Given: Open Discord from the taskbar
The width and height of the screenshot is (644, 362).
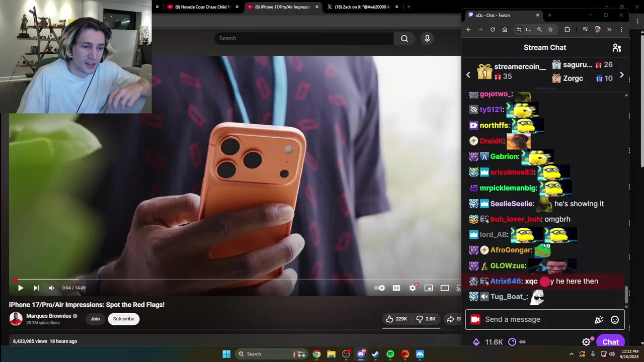Looking at the screenshot, I should click(x=361, y=354).
